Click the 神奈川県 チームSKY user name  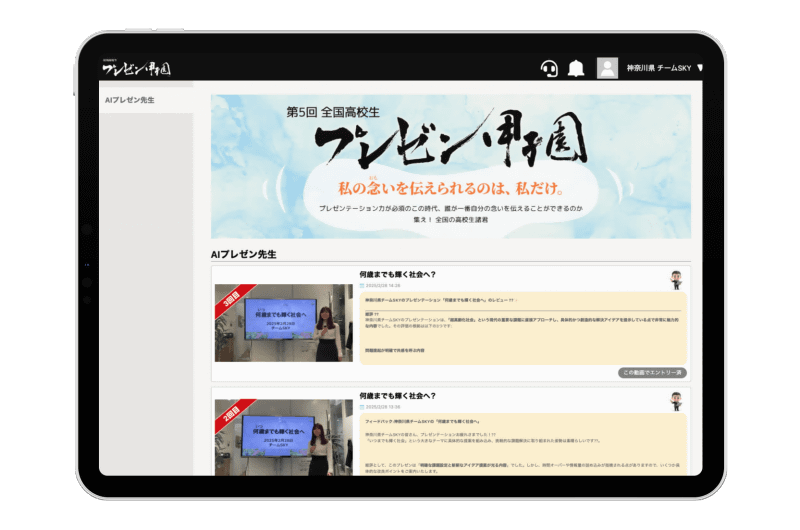point(659,68)
